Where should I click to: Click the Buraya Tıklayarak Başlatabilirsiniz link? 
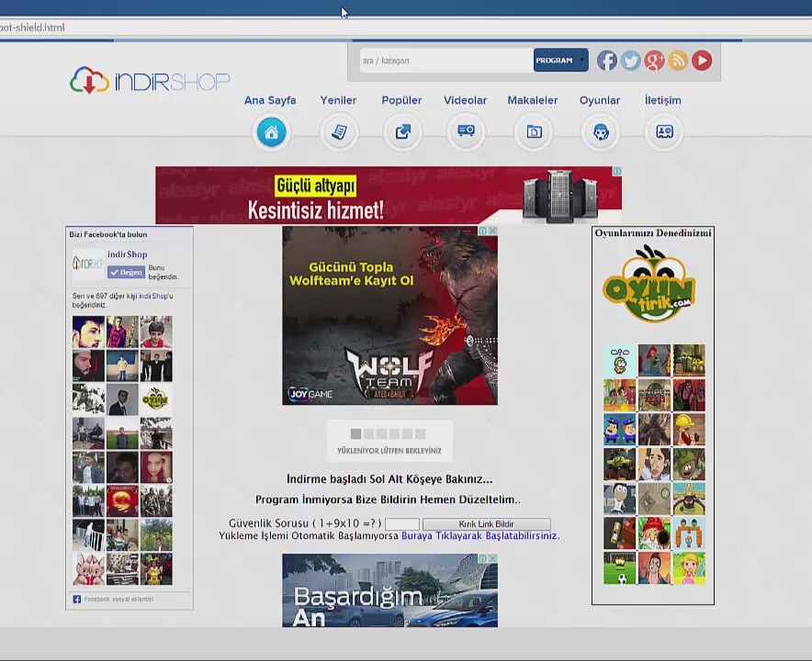coord(479,536)
